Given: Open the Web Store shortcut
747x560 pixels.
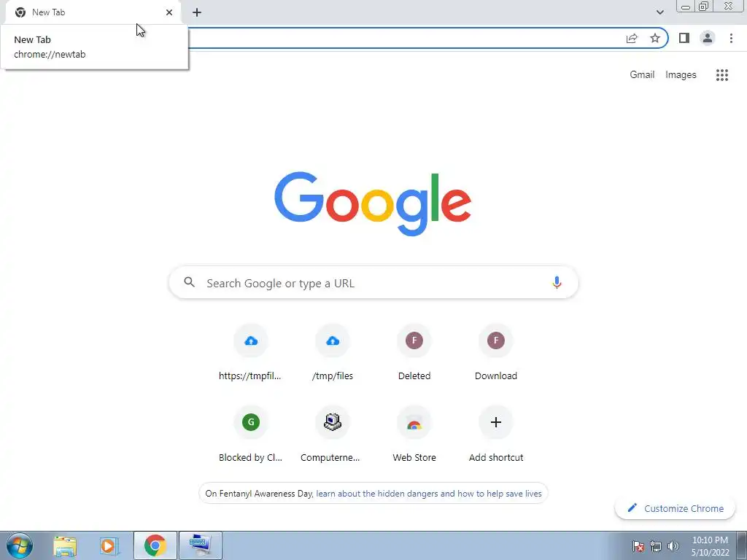Looking at the screenshot, I should click(x=414, y=434).
